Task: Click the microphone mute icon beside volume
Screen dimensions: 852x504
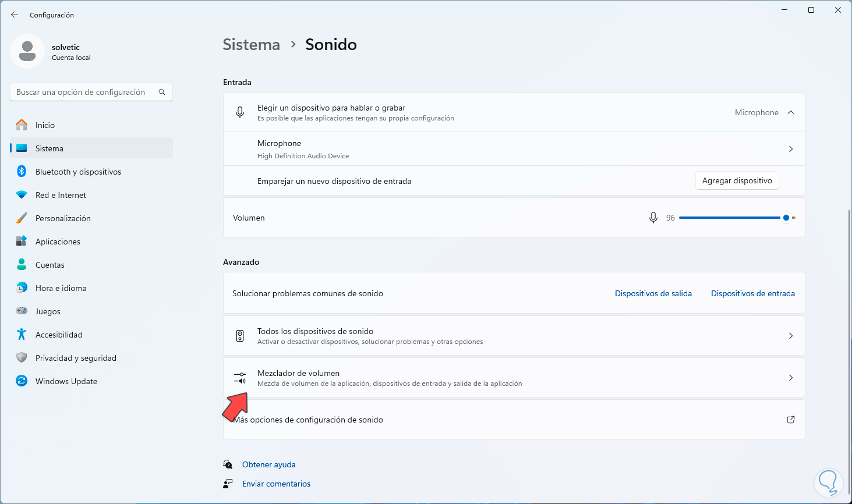Action: click(653, 218)
